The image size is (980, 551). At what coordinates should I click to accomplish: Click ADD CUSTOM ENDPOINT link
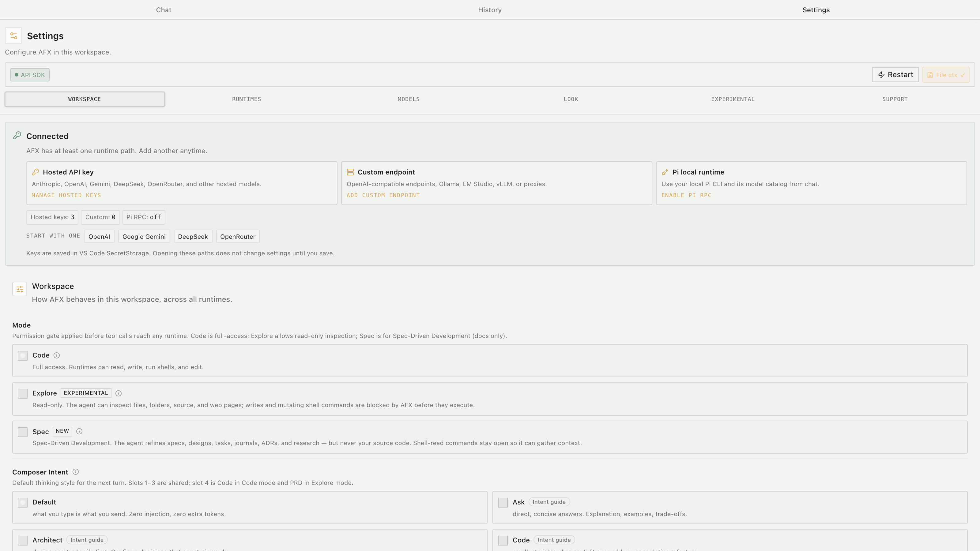[383, 196]
